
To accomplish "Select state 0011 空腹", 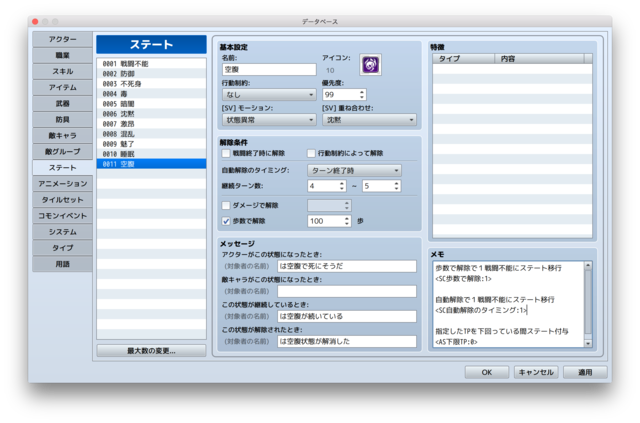I will click(151, 164).
